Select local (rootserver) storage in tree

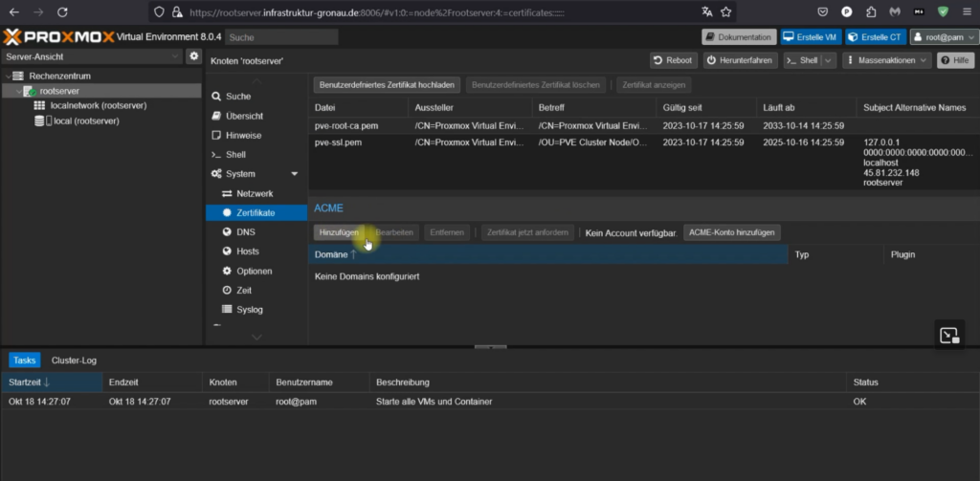[x=85, y=121]
